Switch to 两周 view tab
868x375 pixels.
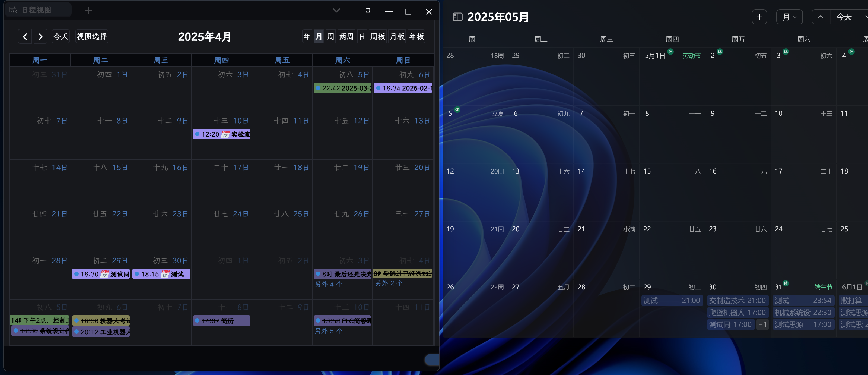click(x=346, y=36)
